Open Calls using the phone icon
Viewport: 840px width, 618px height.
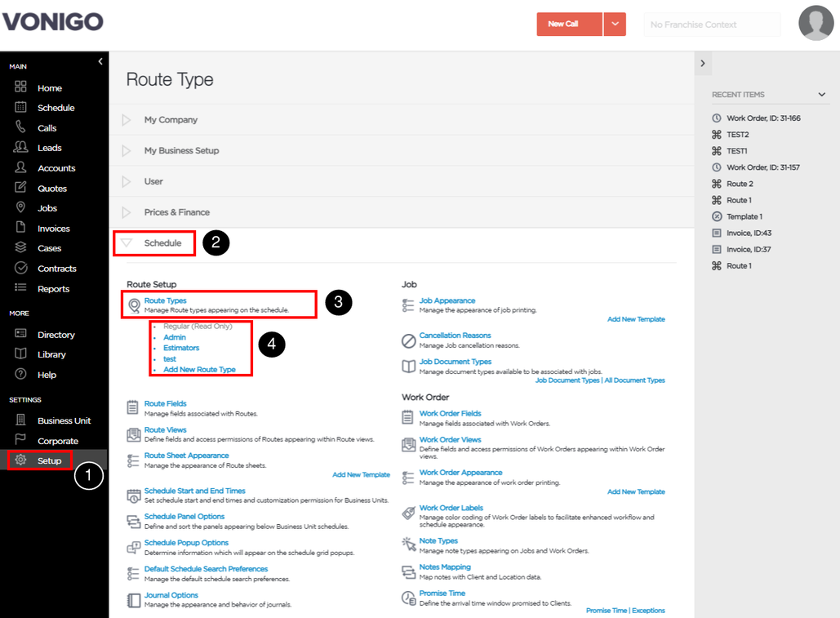pos(20,127)
